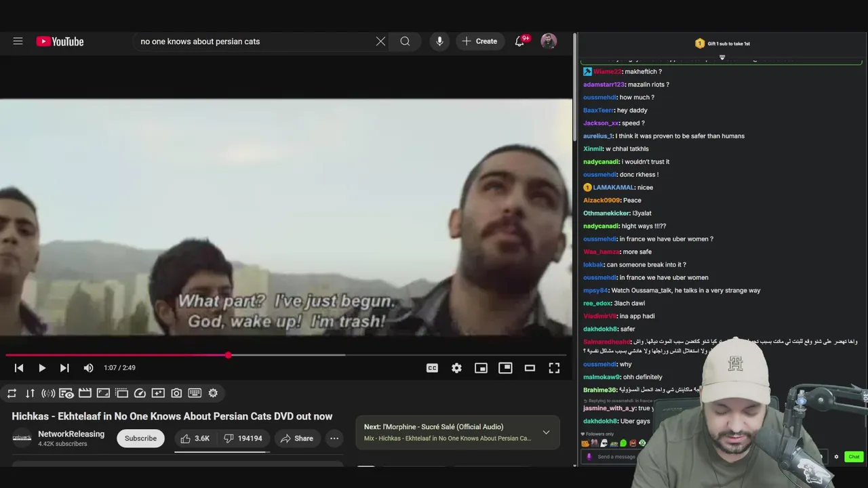
Task: Take a screenshot with camera icon
Action: [176, 393]
